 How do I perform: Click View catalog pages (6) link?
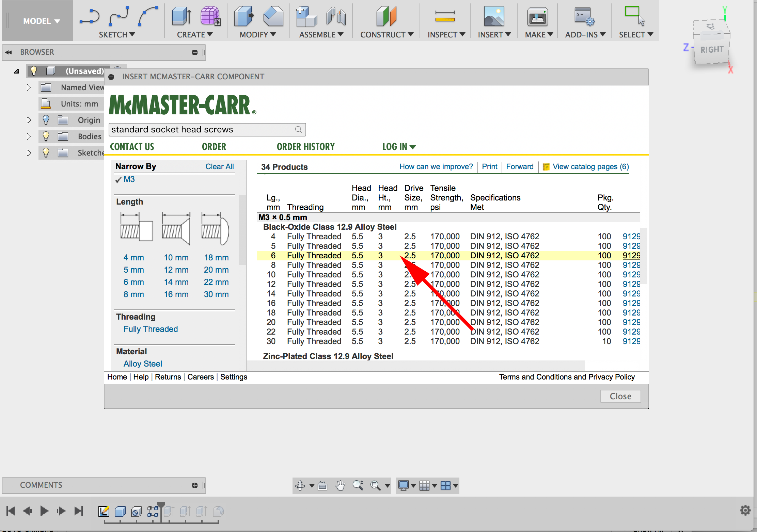(x=590, y=166)
